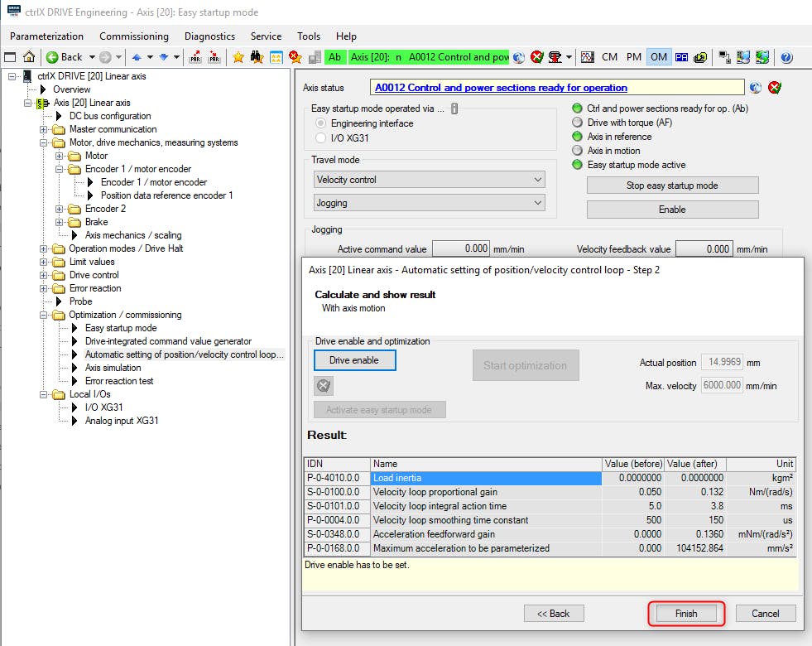Open help with the blue question mark icon

[x=786, y=57]
